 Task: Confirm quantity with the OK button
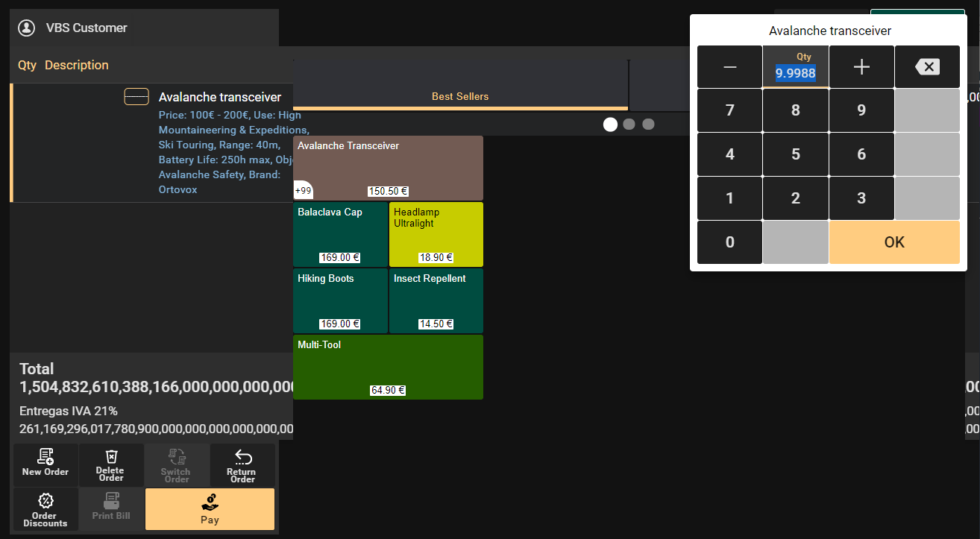pyautogui.click(x=893, y=242)
